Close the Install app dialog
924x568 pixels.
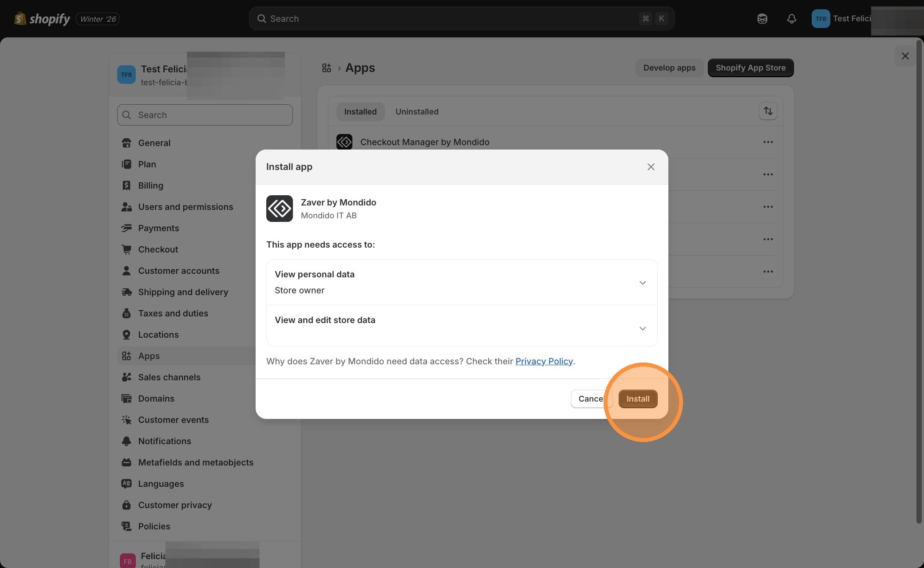click(651, 167)
